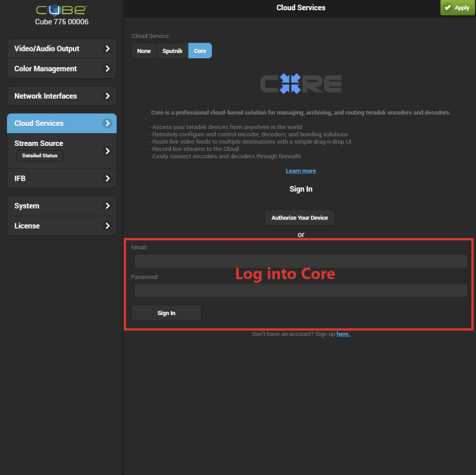
Task: Open Detailed Status under Stream Source
Action: point(40,155)
